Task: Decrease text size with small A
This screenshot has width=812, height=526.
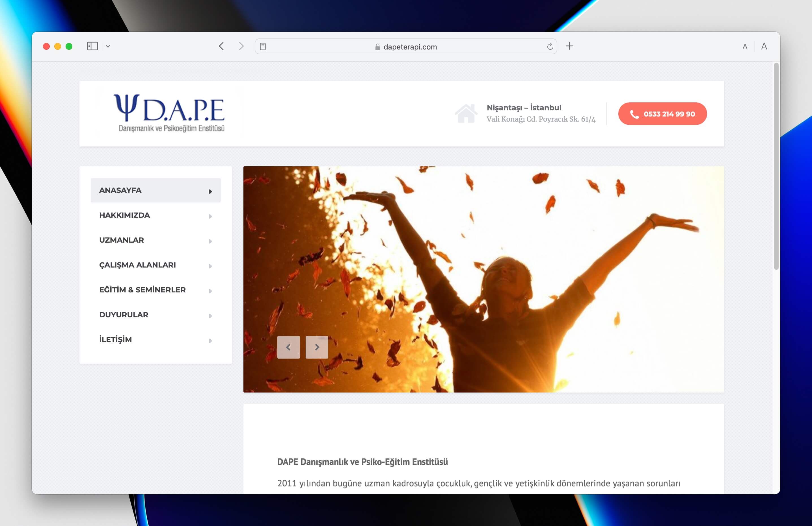Action: tap(745, 46)
